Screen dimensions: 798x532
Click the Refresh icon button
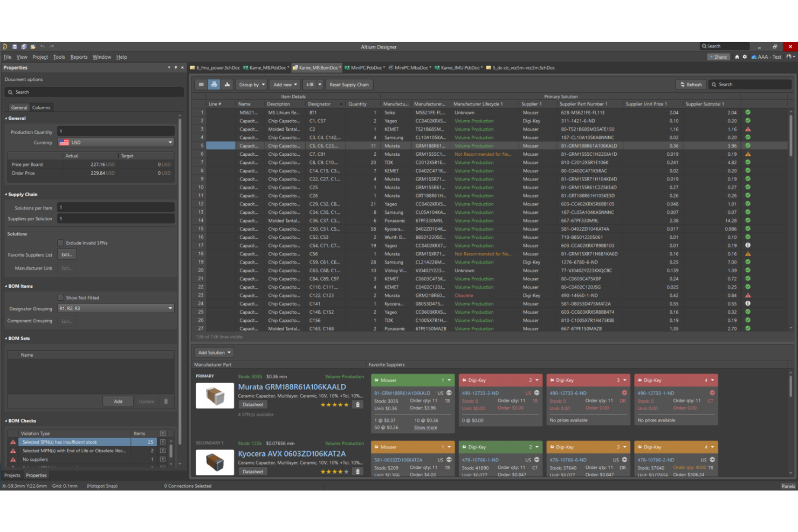691,85
